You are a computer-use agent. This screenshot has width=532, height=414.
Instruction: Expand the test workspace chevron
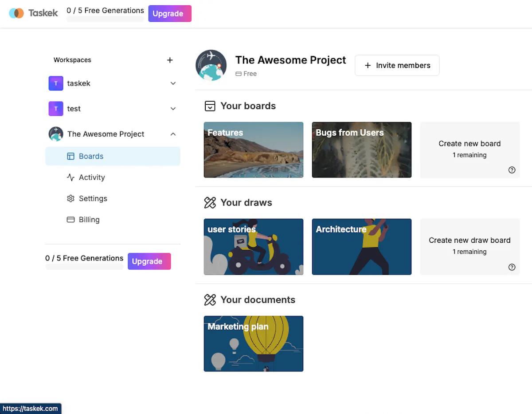click(173, 109)
